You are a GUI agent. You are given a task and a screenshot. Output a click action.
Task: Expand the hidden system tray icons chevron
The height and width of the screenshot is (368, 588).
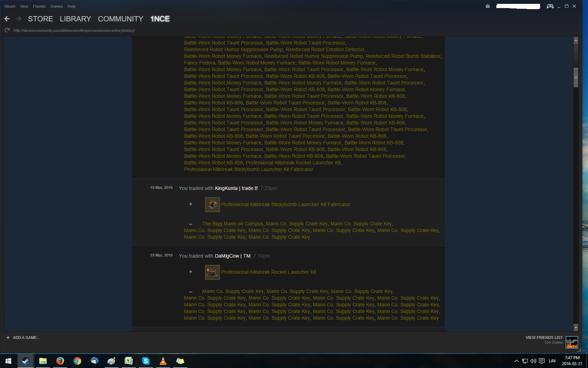tap(516, 361)
